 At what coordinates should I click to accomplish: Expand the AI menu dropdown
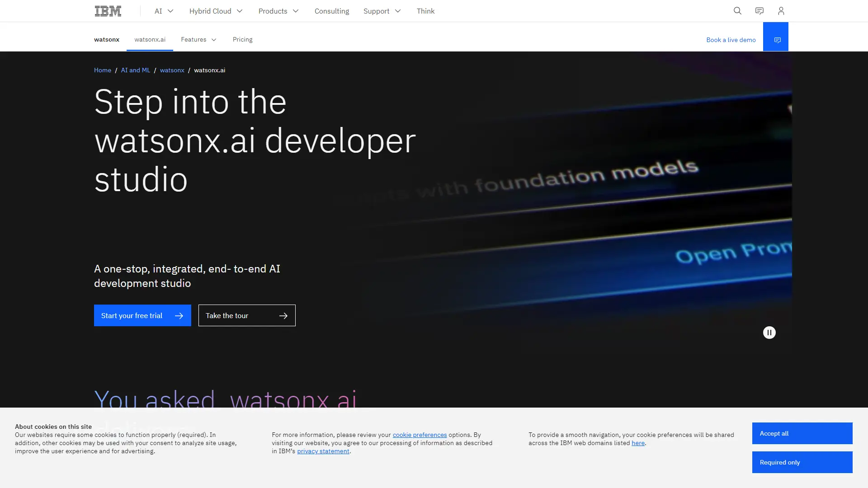click(164, 11)
